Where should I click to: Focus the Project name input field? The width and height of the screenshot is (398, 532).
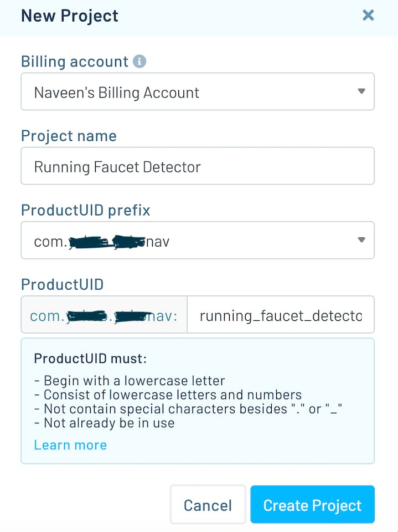tap(197, 166)
